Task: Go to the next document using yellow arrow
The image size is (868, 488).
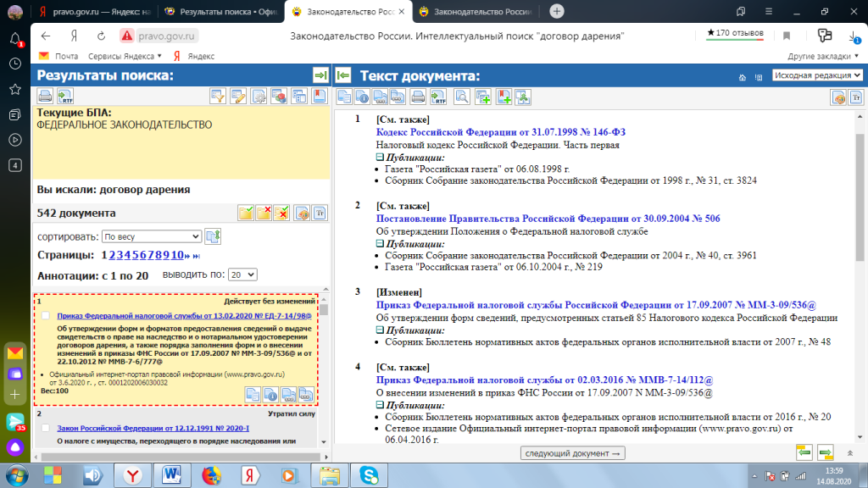Action: point(825,453)
